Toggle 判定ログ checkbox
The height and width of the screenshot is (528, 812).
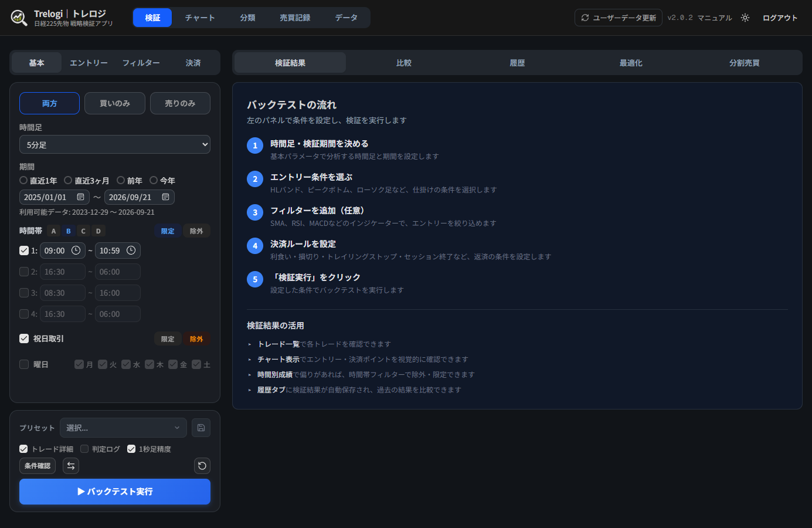click(x=84, y=449)
